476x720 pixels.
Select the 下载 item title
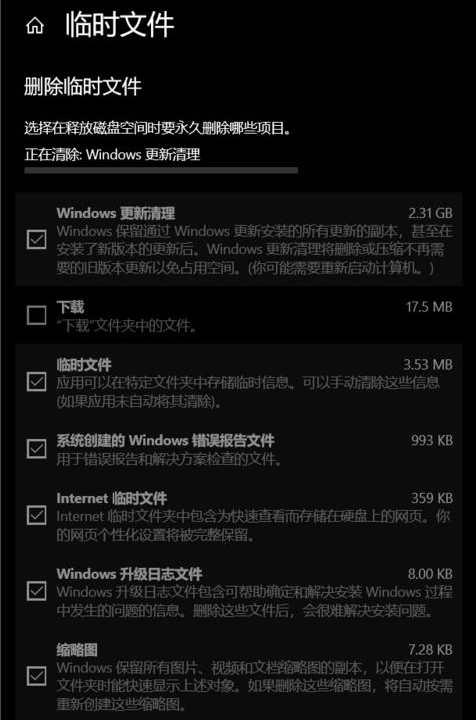click(70, 307)
